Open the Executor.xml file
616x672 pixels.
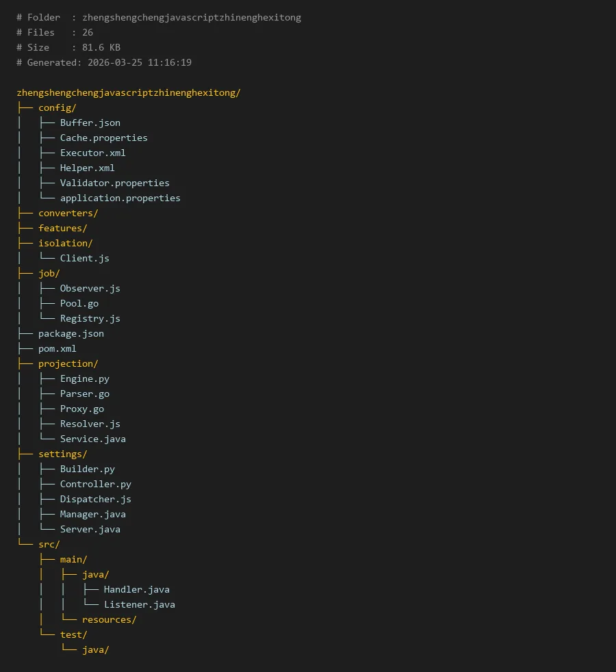point(92,153)
